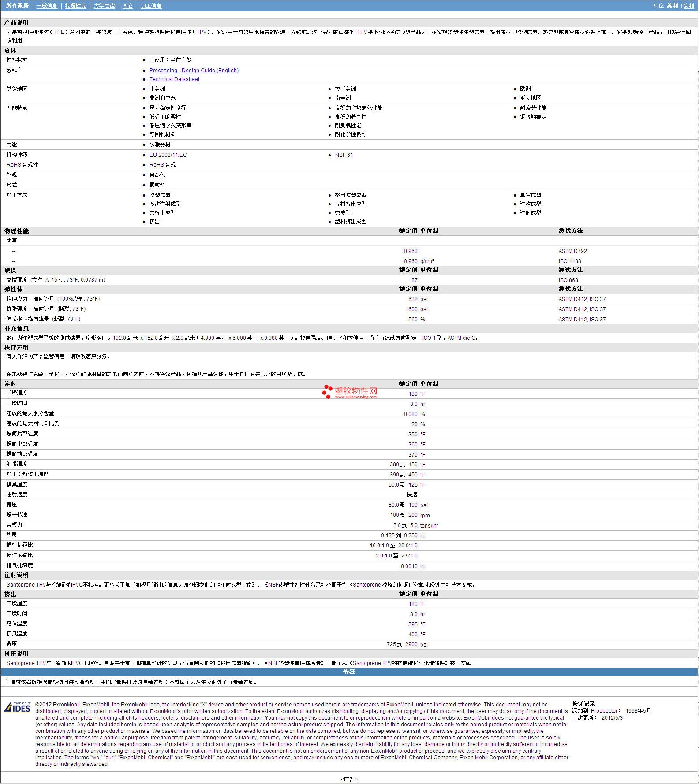Click the 射嘴温度 row label
This screenshot has height=784, width=699.
(17, 464)
